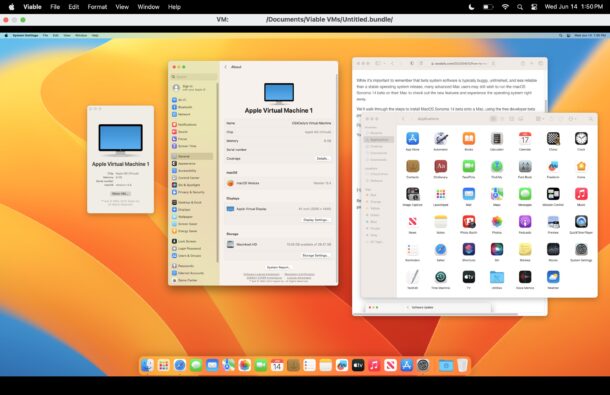Click the Wi-Fi status icon in host menu bar
Screen dimensions: 610x395
[x=505, y=7]
